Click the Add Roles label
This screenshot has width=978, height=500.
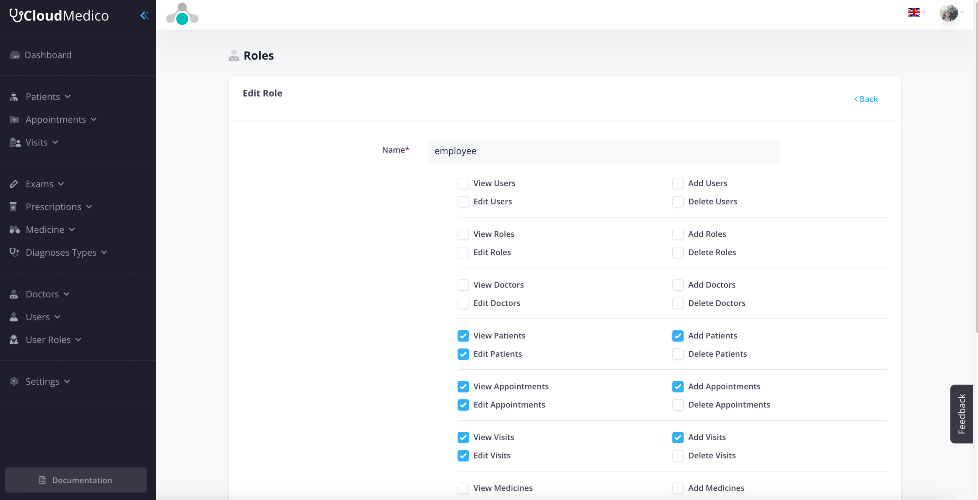point(707,234)
